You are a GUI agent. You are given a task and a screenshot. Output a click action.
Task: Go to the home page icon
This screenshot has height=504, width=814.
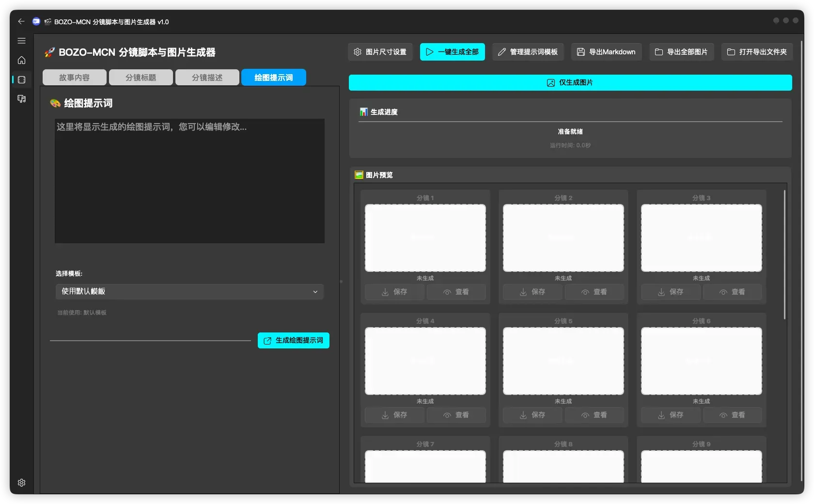tap(21, 60)
